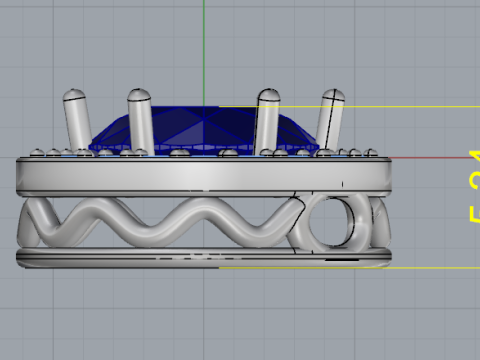Select the wide upper band of setting
This screenshot has height=360, width=480.
tap(203, 176)
